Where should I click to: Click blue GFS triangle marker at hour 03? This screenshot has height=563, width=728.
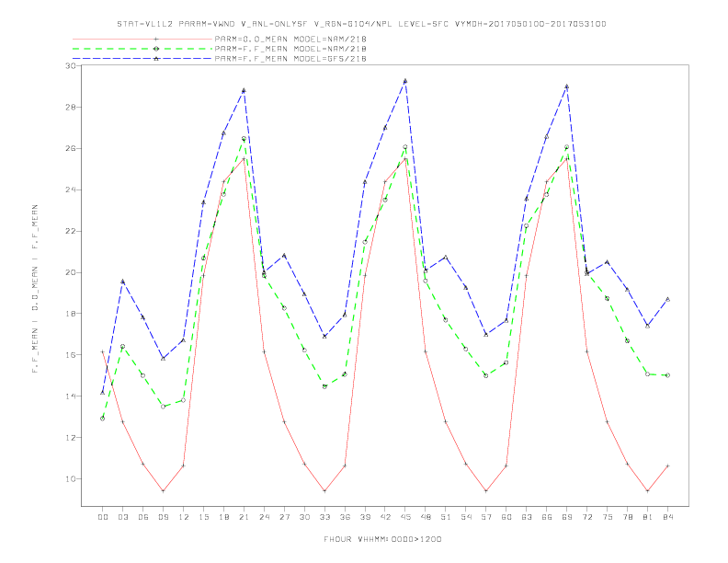[x=122, y=281]
